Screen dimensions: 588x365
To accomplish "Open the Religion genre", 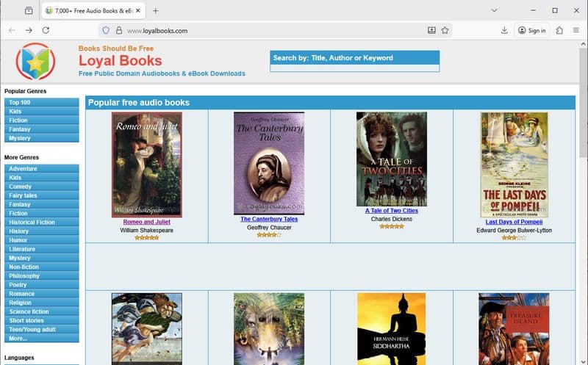I will 42,303.
